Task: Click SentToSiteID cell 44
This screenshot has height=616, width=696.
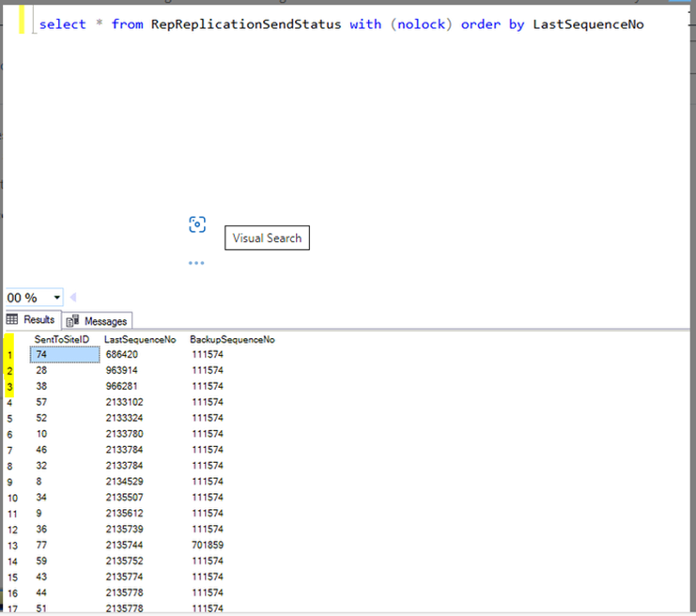Action: 41,593
